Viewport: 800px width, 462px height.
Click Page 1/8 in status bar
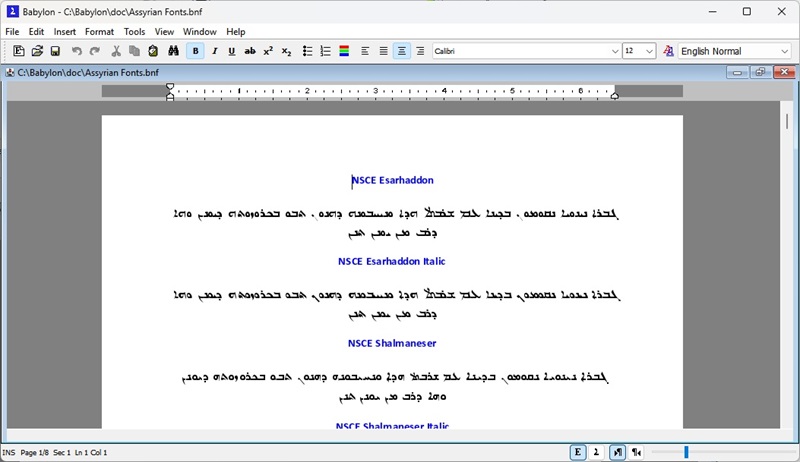pyautogui.click(x=35, y=452)
